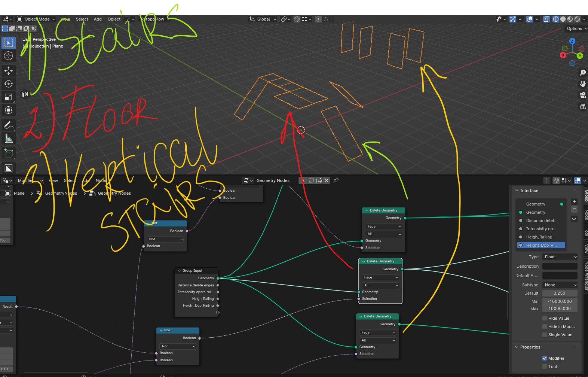Click the Default value 0.250 field
The image size is (588, 377).
[560, 293]
